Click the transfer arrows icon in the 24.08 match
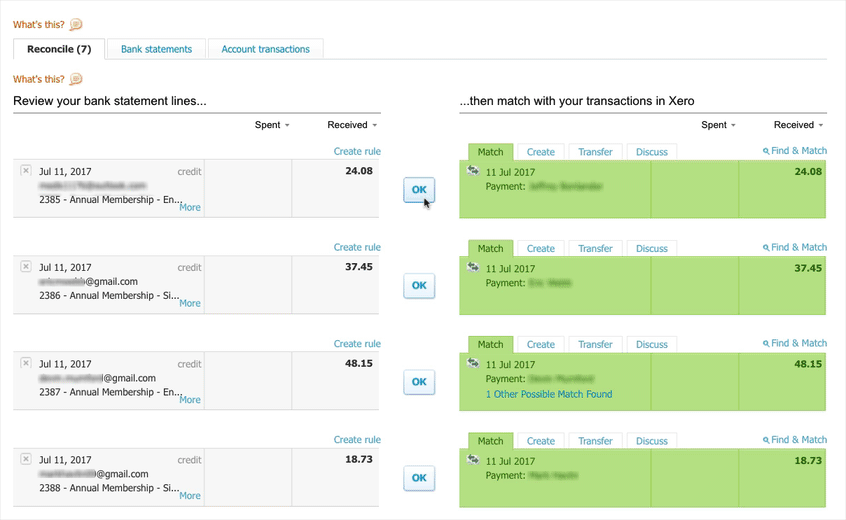The height and width of the screenshot is (520, 846). pos(473,170)
